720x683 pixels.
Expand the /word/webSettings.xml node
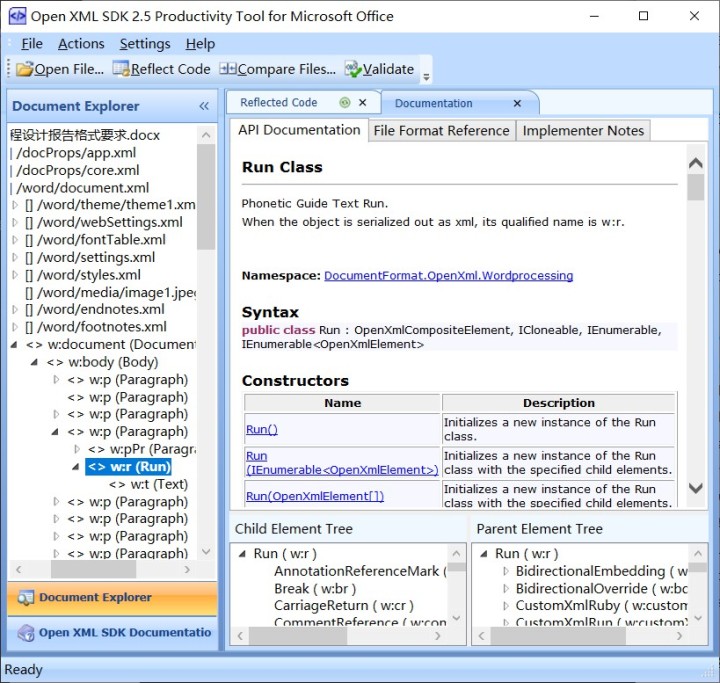tap(15, 222)
